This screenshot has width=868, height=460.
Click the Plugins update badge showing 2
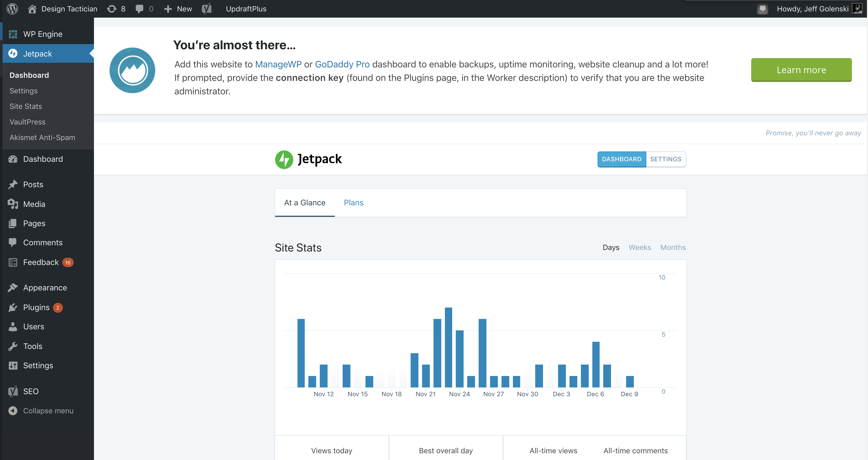pyautogui.click(x=58, y=308)
